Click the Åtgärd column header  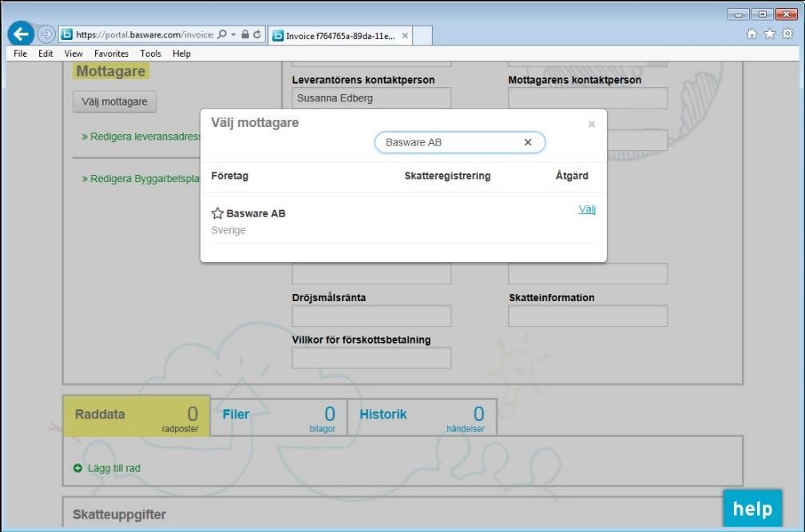572,176
